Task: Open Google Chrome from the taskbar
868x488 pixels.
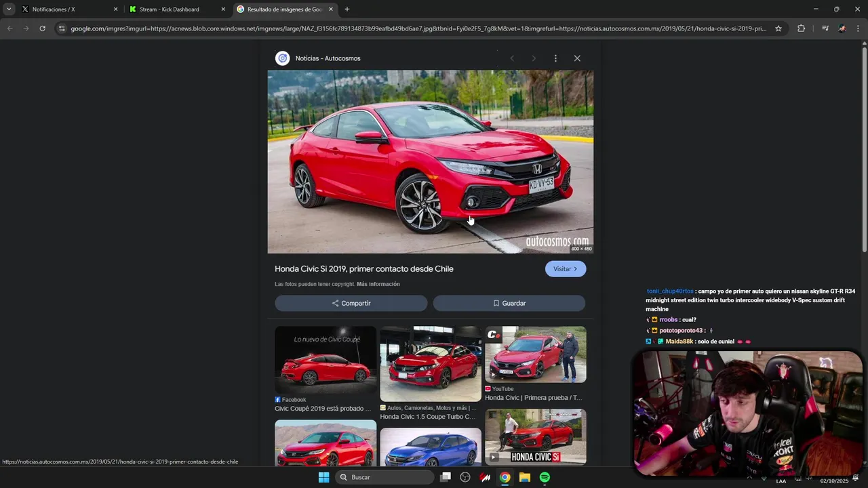Action: [x=505, y=477]
